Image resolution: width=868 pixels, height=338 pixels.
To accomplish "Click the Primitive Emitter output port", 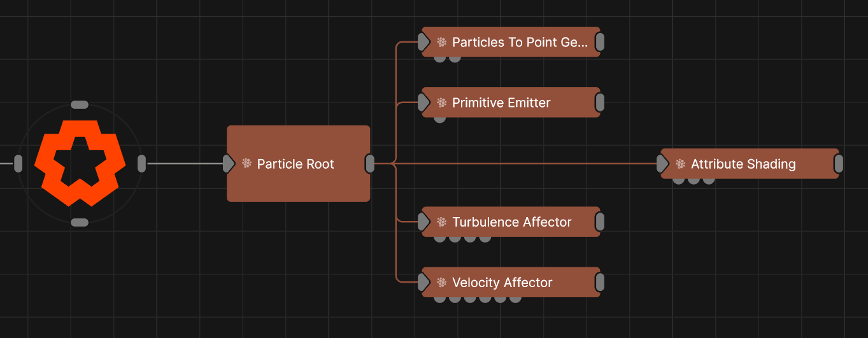I will pos(599,102).
